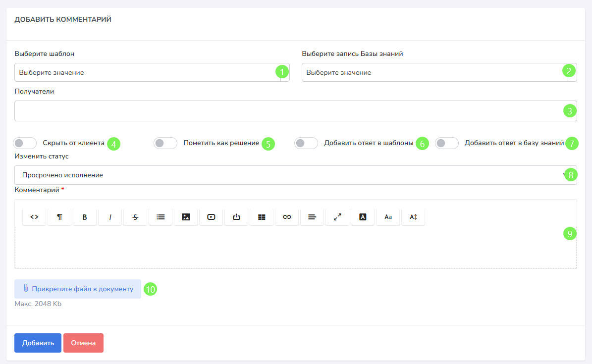Click the strikethrough formatting icon
Image resolution: width=592 pixels, height=364 pixels.
click(x=135, y=217)
